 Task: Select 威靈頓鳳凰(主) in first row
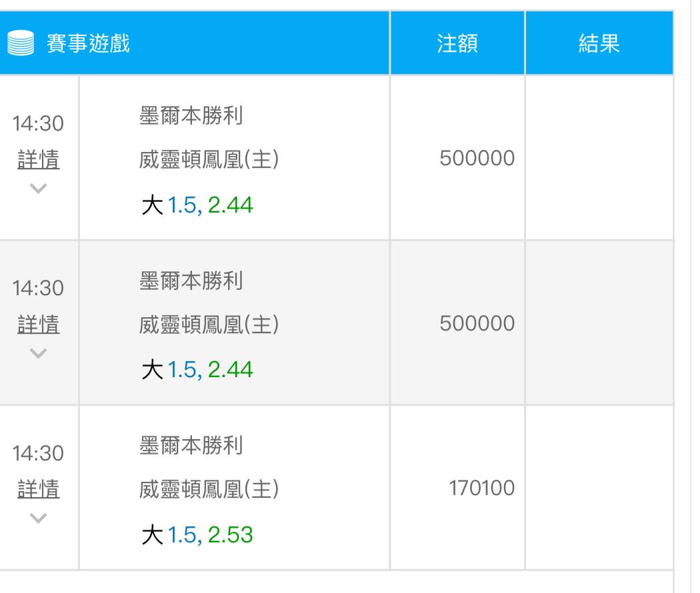209,159
